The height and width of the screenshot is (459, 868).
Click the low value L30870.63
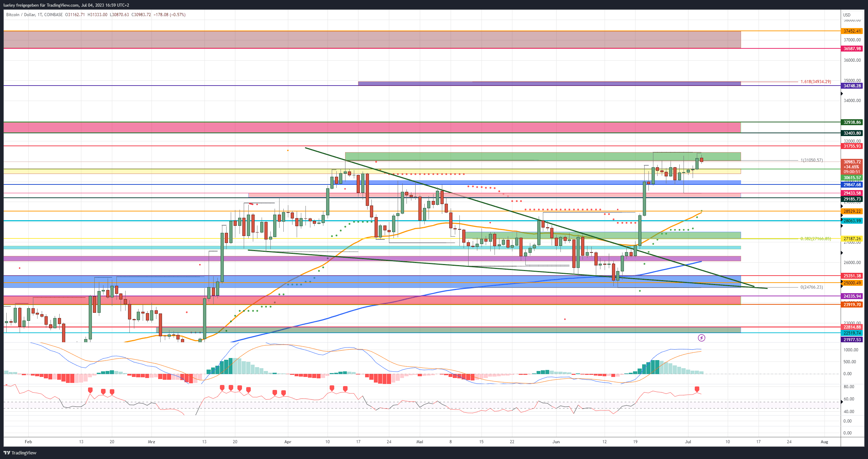click(119, 15)
